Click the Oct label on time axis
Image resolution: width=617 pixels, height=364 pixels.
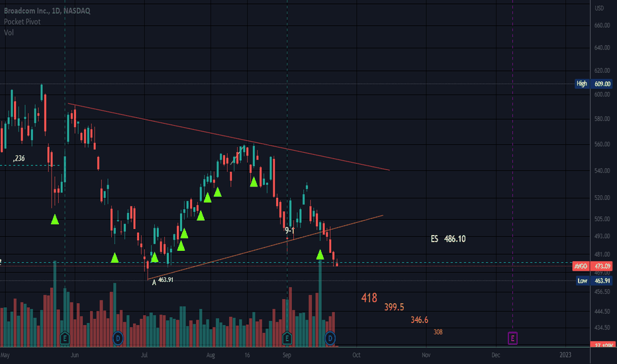[x=356, y=355]
